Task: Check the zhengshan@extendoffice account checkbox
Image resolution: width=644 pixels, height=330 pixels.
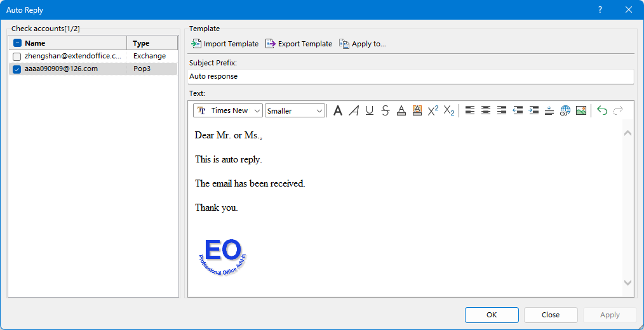Action: coord(17,56)
